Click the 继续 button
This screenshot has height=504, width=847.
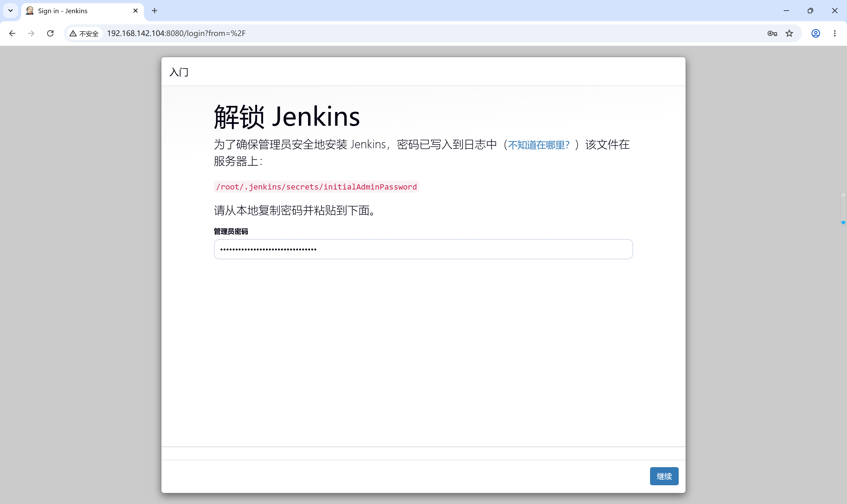point(664,476)
